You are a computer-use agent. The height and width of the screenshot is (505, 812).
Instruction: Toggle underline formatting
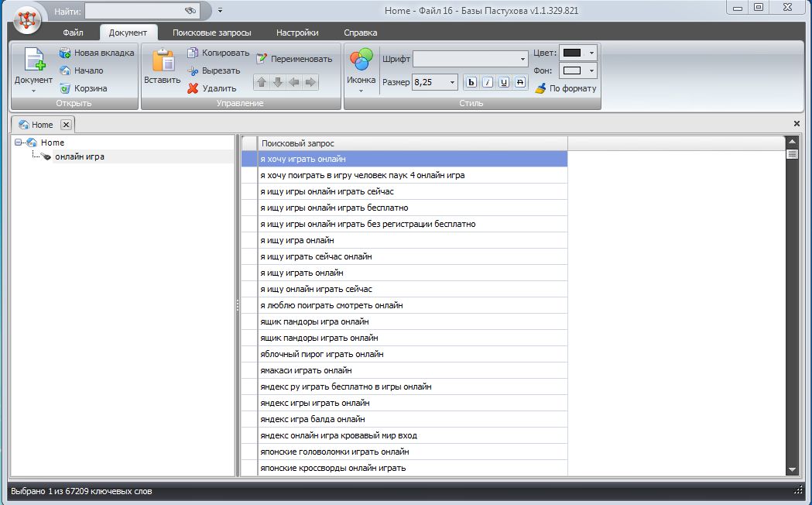pos(504,82)
